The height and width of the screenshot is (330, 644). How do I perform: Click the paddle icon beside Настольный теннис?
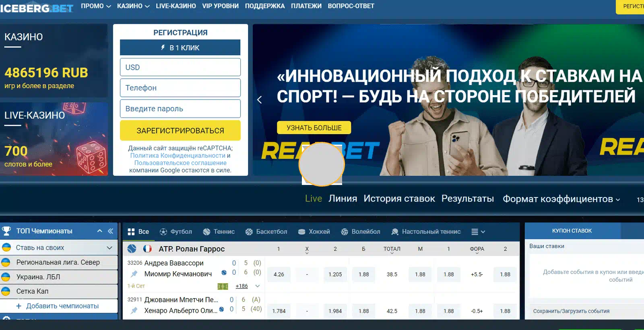pos(395,232)
